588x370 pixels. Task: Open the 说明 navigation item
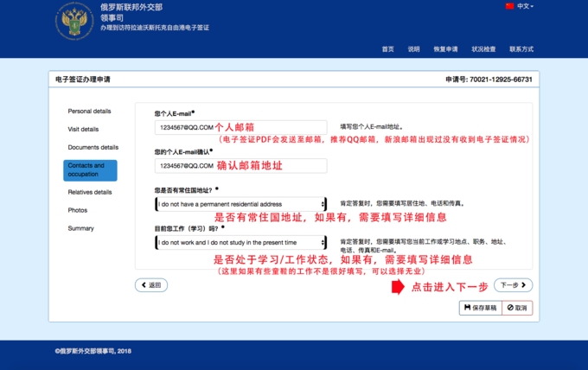click(x=413, y=49)
